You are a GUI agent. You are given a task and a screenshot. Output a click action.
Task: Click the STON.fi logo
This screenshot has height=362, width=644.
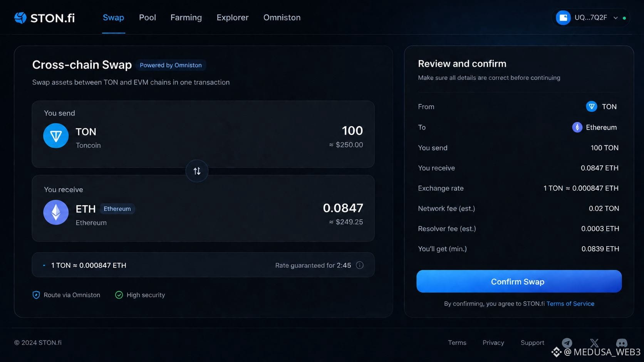point(44,18)
